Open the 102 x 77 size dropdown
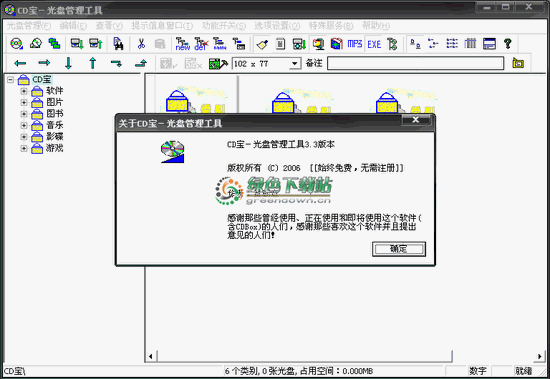 295,64
